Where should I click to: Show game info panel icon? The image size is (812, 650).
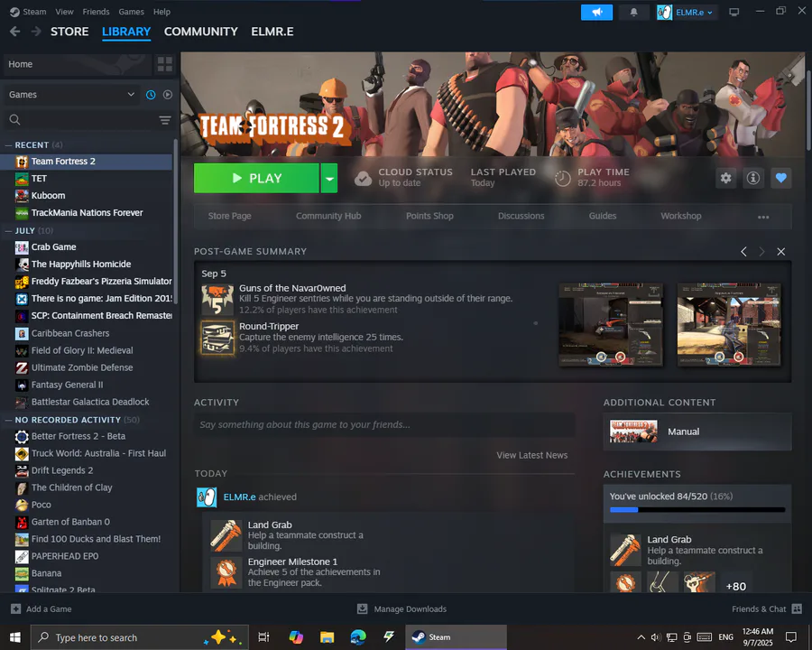[x=753, y=179]
